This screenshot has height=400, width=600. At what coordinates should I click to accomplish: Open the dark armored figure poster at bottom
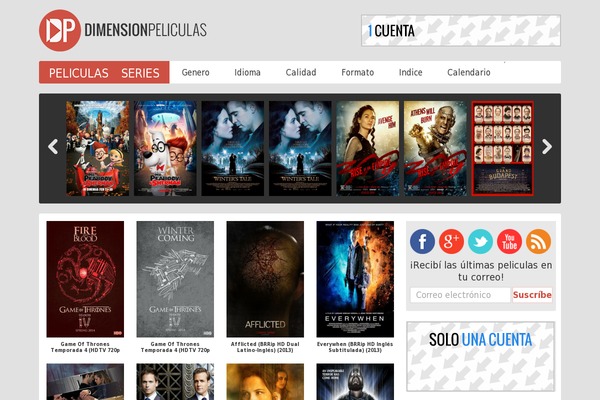(355, 382)
